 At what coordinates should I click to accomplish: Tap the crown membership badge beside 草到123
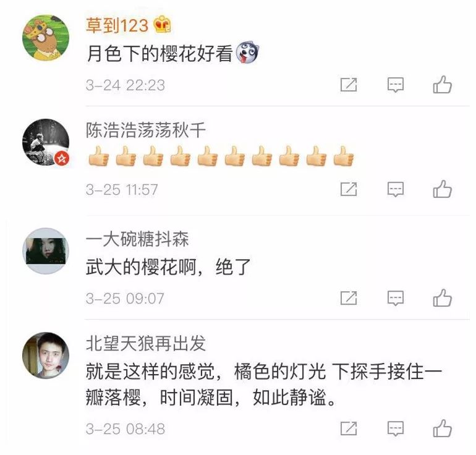[162, 24]
